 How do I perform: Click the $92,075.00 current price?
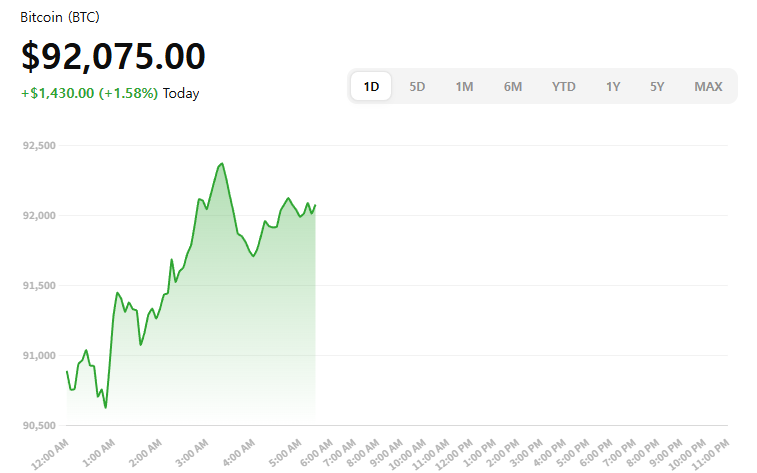113,56
